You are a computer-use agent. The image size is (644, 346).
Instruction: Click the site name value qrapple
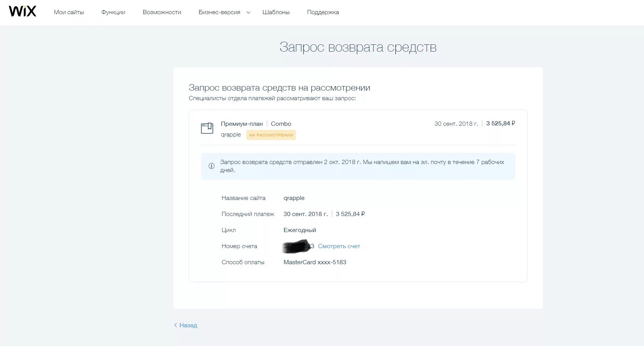[x=294, y=198]
